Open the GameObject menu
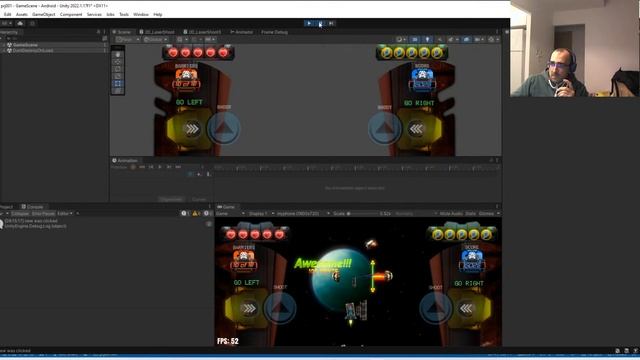Viewport: 640px width, 360px height. pyautogui.click(x=44, y=14)
